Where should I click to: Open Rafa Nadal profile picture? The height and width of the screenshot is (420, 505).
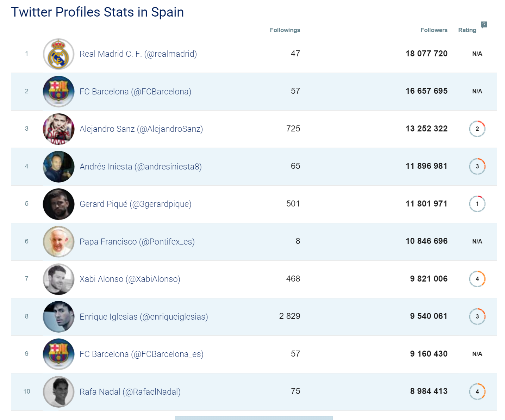58,392
